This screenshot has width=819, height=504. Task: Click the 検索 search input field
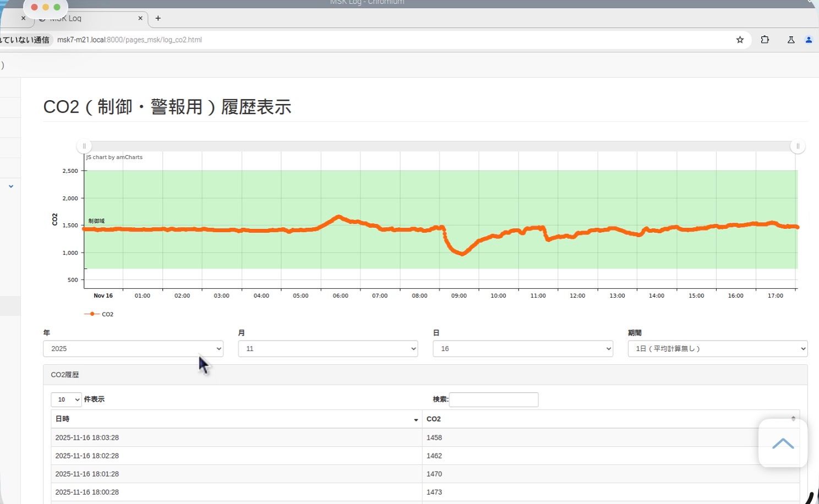494,399
